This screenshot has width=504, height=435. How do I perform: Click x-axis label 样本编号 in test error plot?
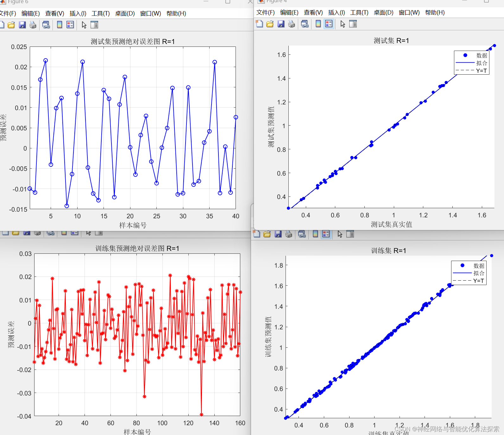133,225
